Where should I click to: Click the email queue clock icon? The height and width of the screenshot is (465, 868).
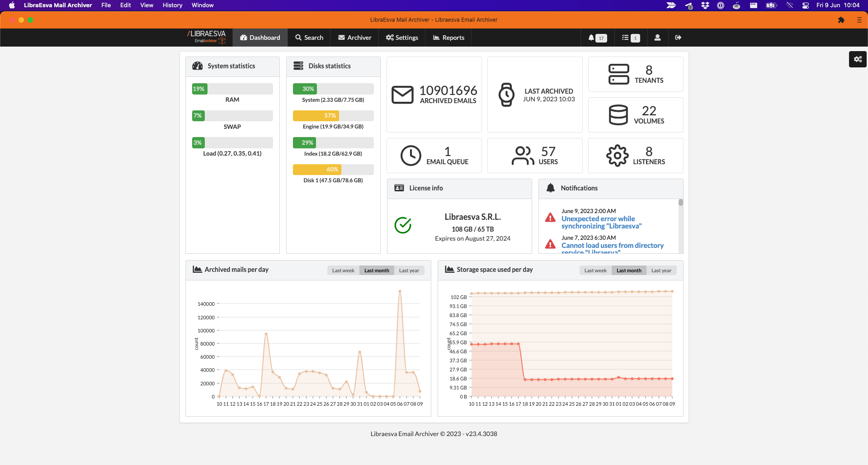[411, 156]
